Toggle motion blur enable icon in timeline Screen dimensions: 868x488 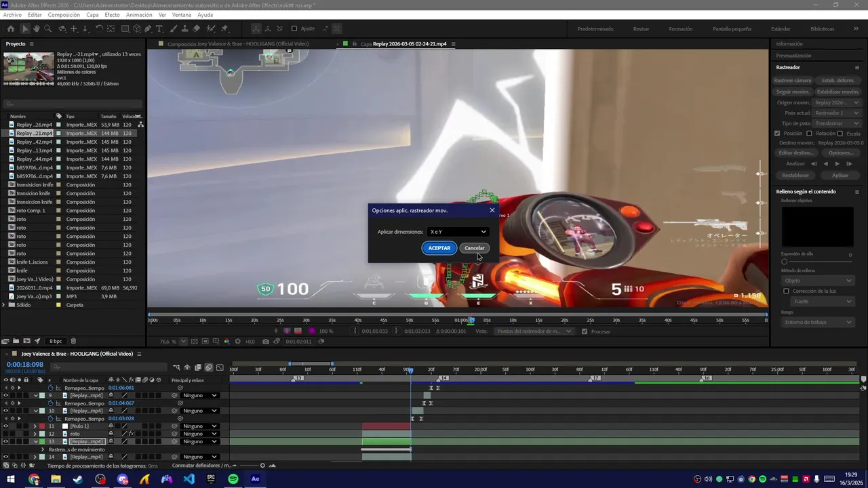coord(209,367)
